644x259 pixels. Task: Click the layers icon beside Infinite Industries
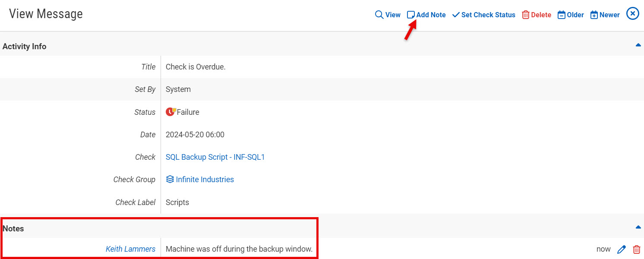click(170, 180)
